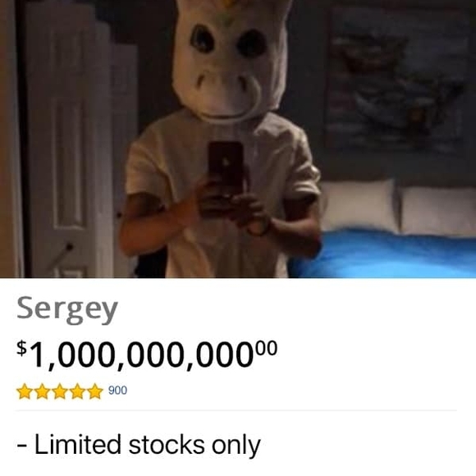
Task: Select the third gold rating star
Action: coord(59,391)
